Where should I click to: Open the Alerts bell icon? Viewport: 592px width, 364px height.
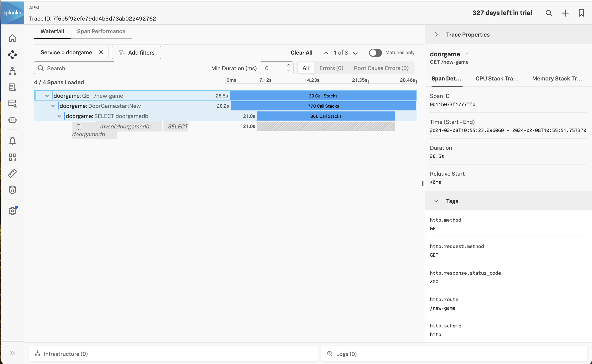point(12,141)
